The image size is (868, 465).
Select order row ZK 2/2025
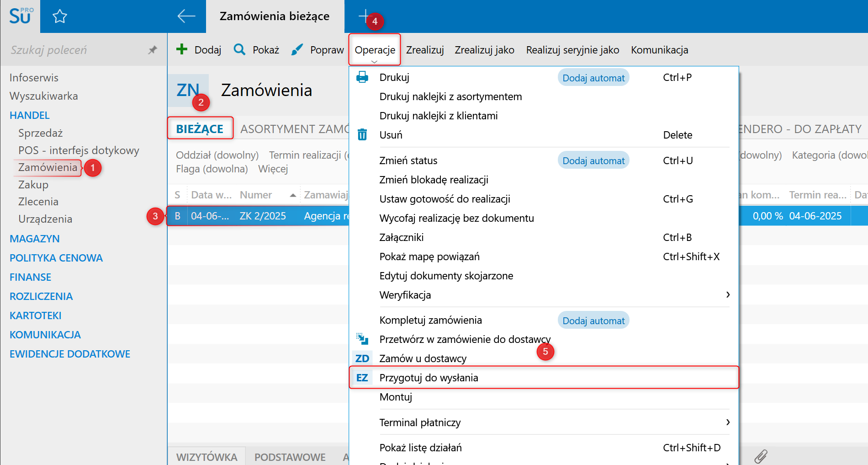tap(262, 216)
